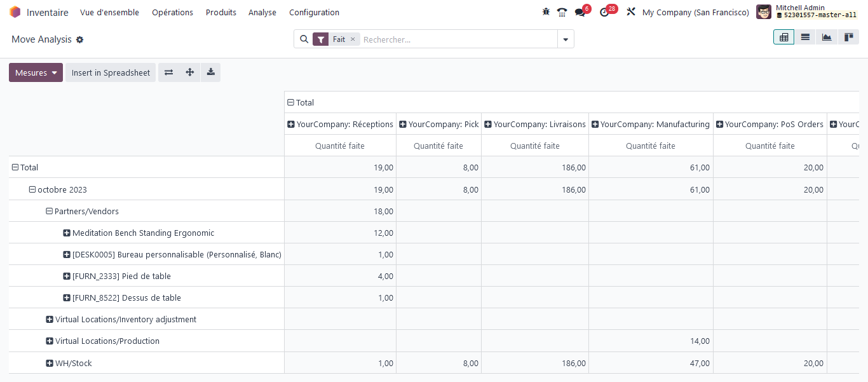This screenshot has width=868, height=382.
Task: Open Move Analysis settings gear
Action: coord(80,39)
